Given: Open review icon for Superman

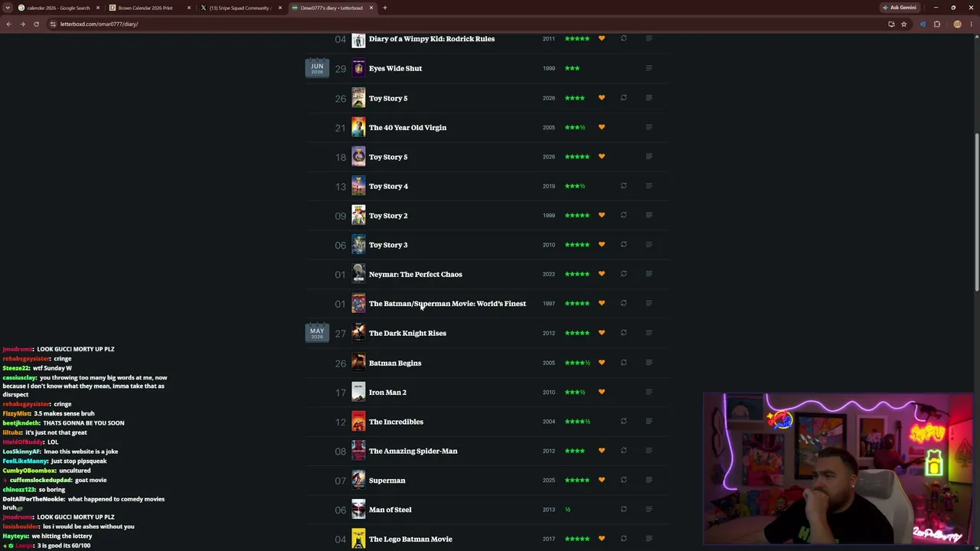Looking at the screenshot, I should click(648, 481).
